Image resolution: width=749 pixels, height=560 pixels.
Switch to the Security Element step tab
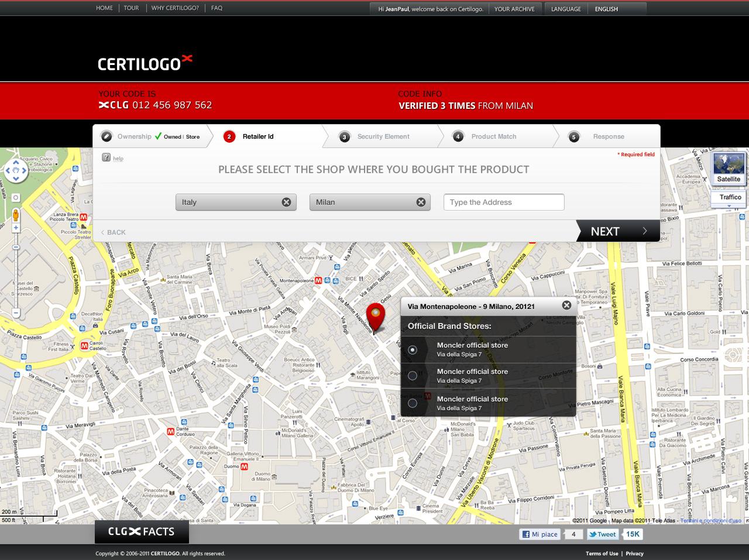[383, 136]
